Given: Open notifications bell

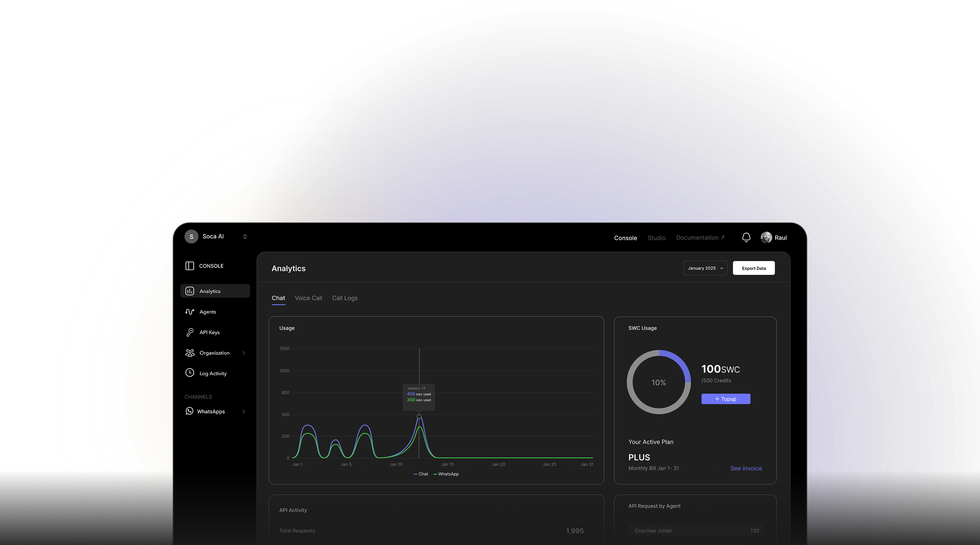Looking at the screenshot, I should pyautogui.click(x=746, y=238).
